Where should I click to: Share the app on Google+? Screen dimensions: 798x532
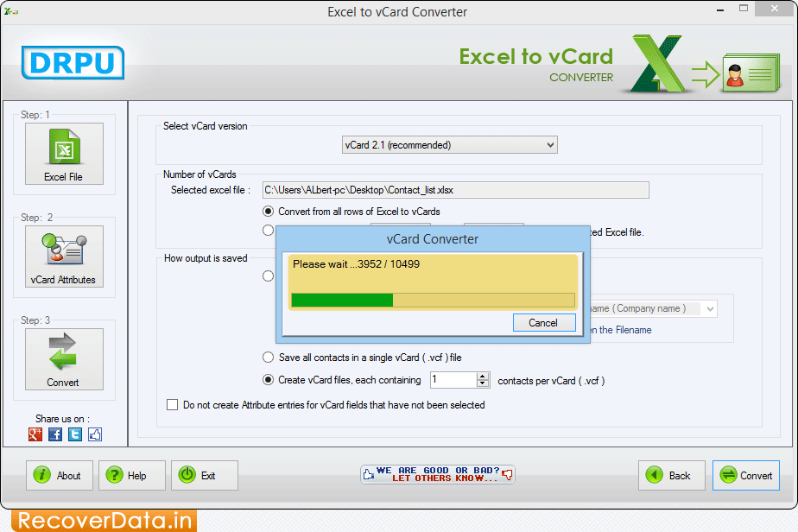35,434
